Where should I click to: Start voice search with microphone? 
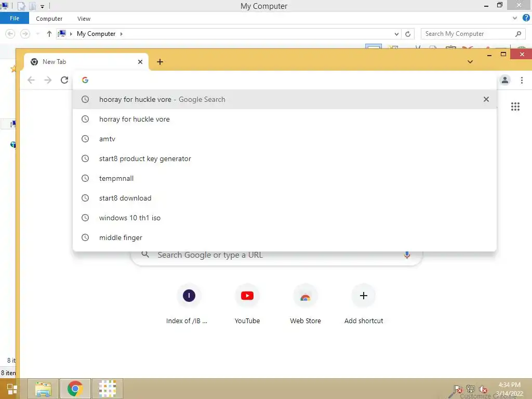(407, 255)
